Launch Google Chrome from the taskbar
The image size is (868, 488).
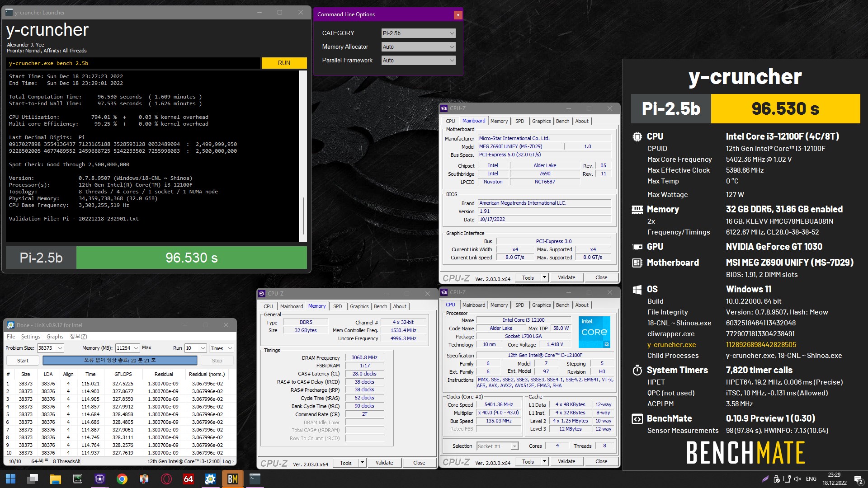[x=122, y=479]
